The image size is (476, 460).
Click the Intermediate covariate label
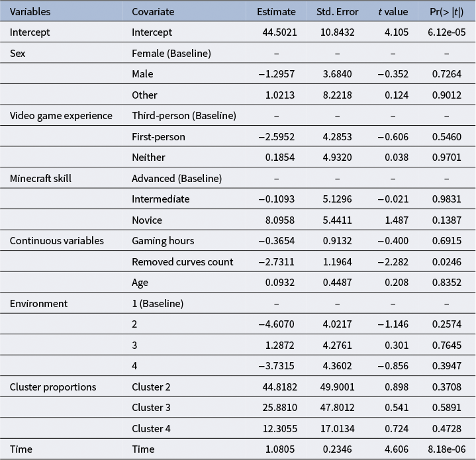[161, 199]
